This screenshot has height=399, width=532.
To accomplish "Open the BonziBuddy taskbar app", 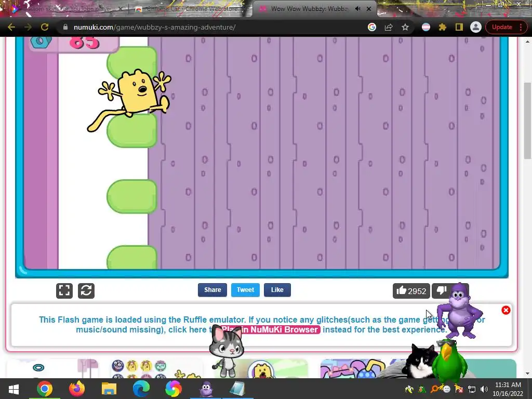I will coord(206,389).
